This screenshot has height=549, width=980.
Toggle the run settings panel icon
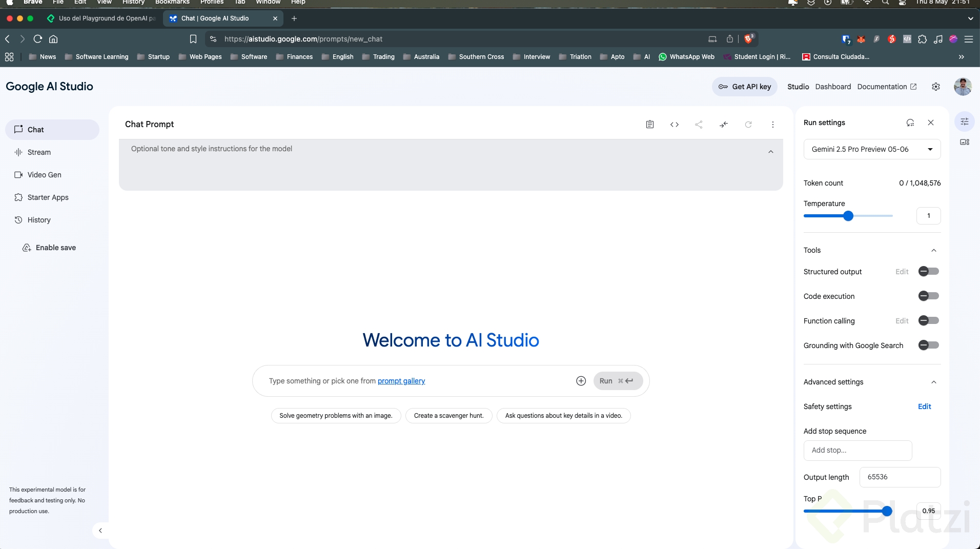click(965, 121)
